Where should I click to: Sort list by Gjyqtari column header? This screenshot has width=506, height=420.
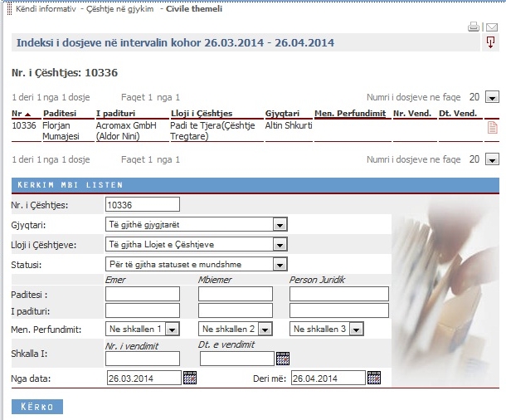[x=282, y=114]
